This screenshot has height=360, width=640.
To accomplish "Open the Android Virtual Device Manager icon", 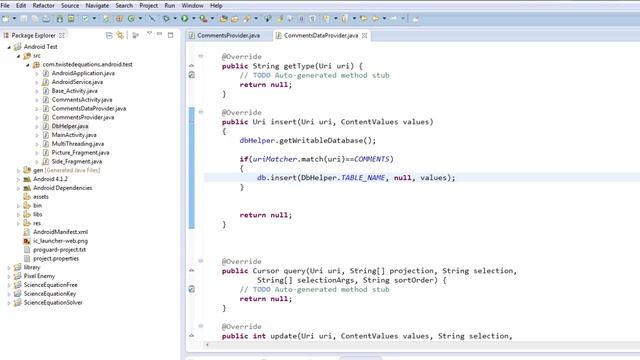I will coord(71,19).
